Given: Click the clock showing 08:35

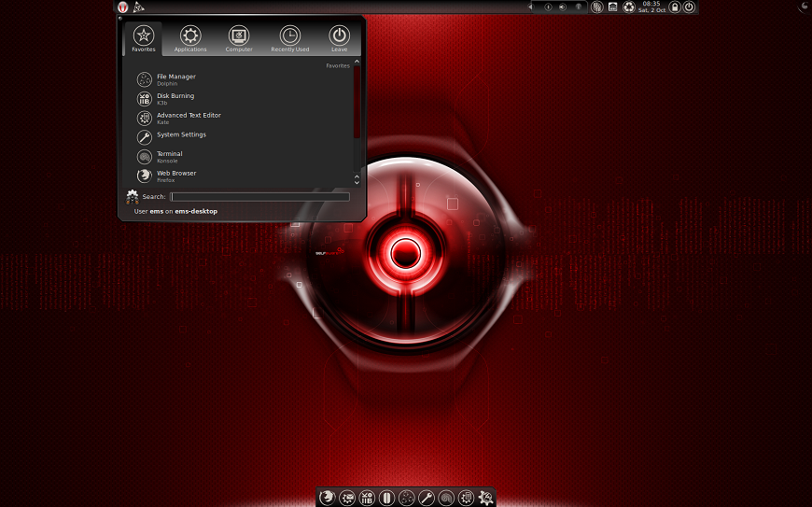Looking at the screenshot, I should point(651,7).
